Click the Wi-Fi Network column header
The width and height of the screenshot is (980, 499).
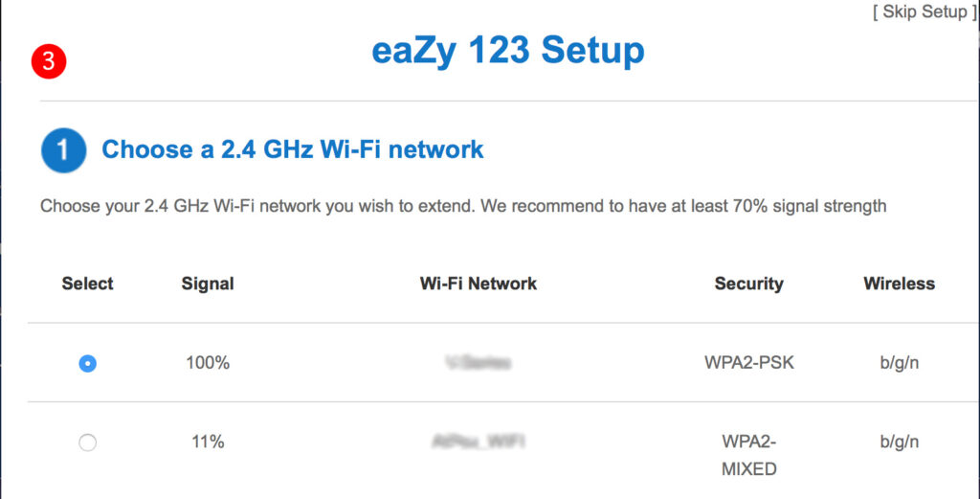[x=479, y=284]
